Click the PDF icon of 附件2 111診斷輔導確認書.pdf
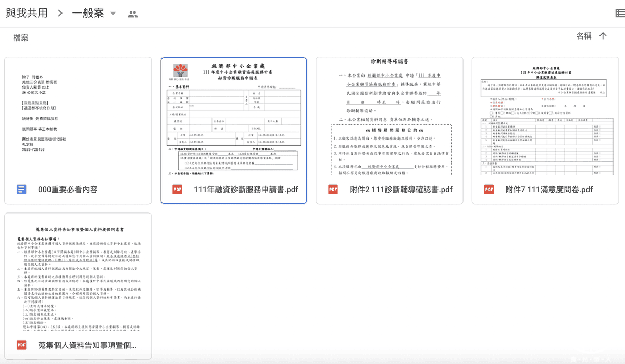Viewport: 625px width, 364px height. [333, 190]
